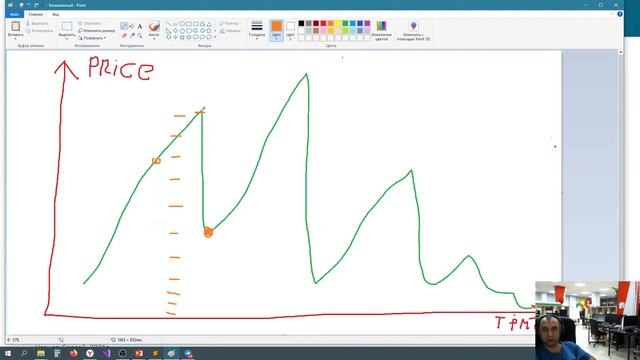
Task: Choose the green palette swatch
Action: (345, 23)
